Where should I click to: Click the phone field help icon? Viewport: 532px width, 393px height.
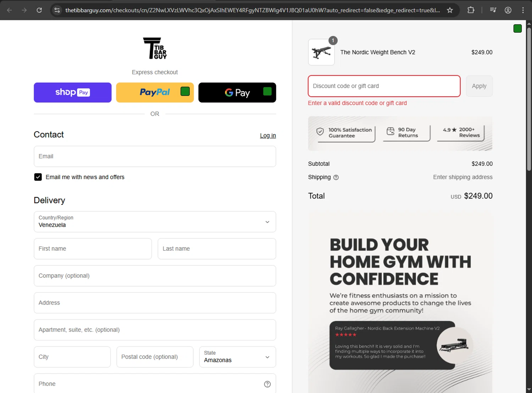pyautogui.click(x=267, y=384)
